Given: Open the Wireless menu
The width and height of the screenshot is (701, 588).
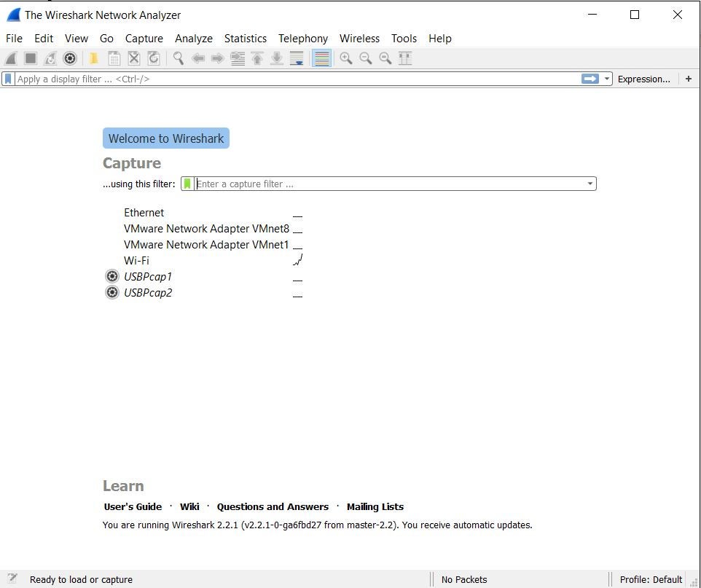Looking at the screenshot, I should point(359,39).
